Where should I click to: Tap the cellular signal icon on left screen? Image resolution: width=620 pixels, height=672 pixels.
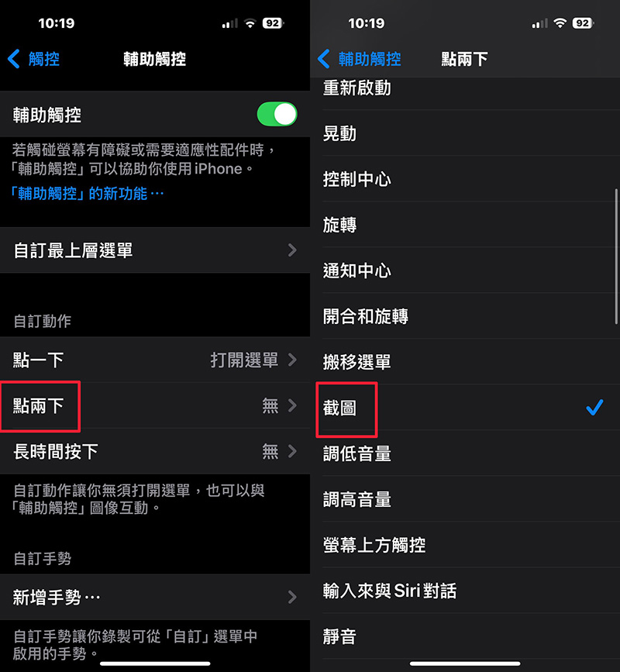[229, 23]
